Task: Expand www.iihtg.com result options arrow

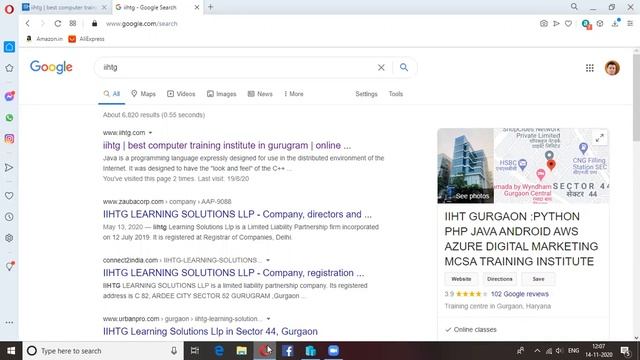Action: (x=151, y=133)
